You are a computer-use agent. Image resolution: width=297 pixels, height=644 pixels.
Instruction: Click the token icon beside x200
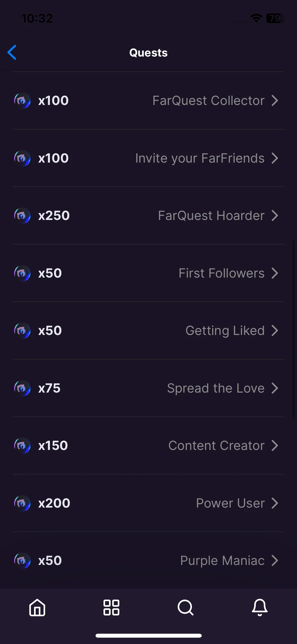click(x=22, y=503)
